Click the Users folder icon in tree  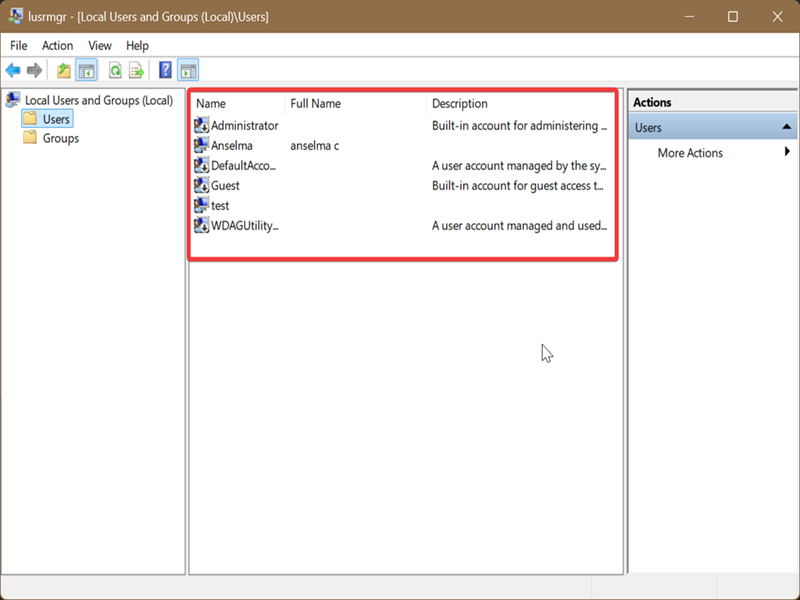tap(30, 119)
